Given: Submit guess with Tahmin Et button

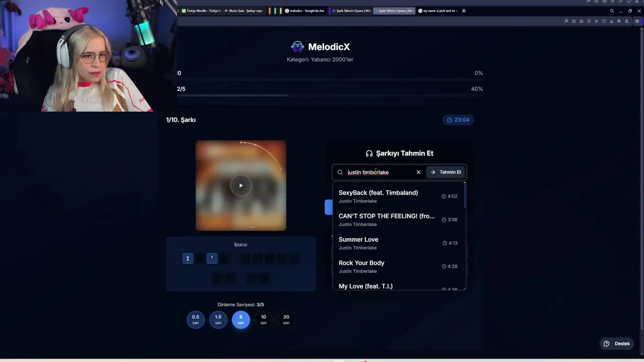Looking at the screenshot, I should tap(446, 172).
